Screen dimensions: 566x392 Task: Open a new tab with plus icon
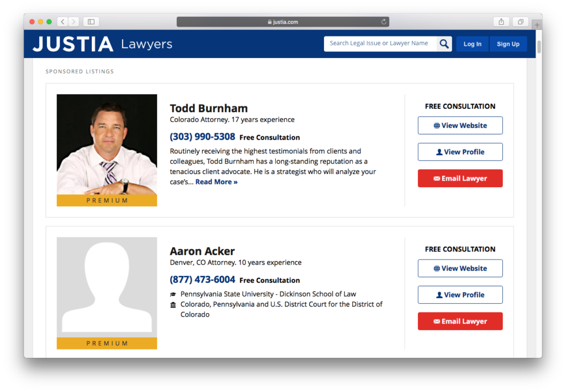pos(537,25)
